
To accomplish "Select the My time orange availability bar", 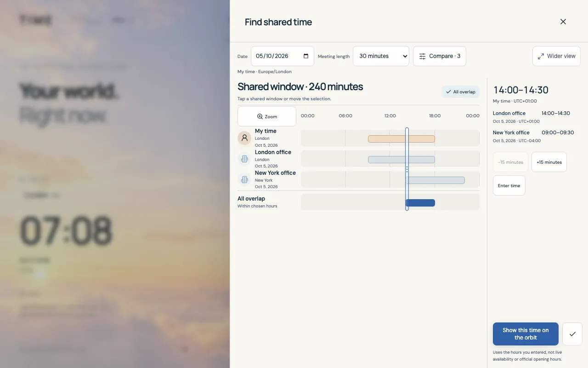I will (x=401, y=139).
